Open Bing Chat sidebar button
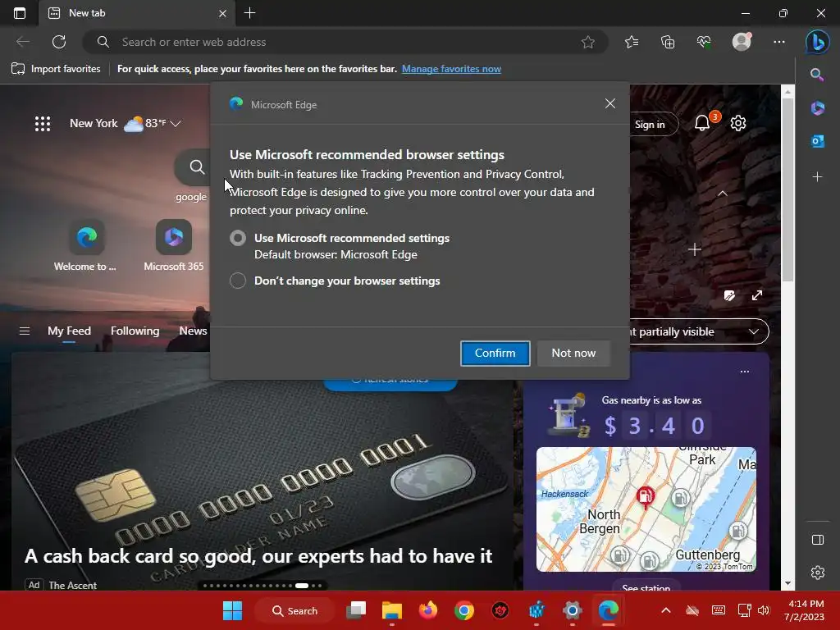Screen dimensions: 840x630 point(818,42)
